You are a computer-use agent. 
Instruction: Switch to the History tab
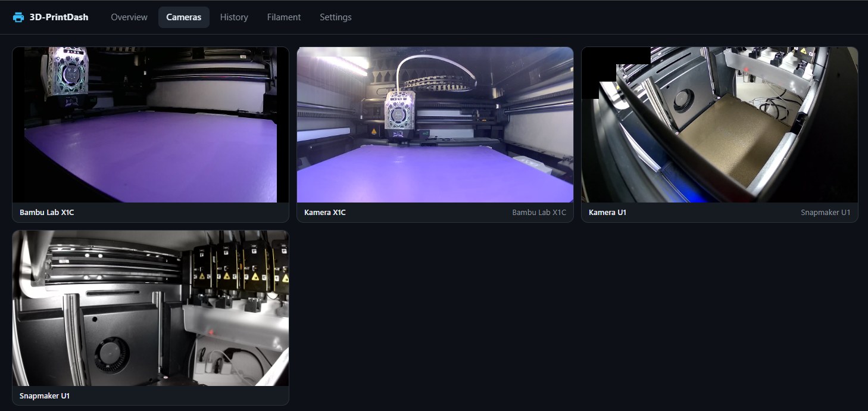tap(234, 17)
